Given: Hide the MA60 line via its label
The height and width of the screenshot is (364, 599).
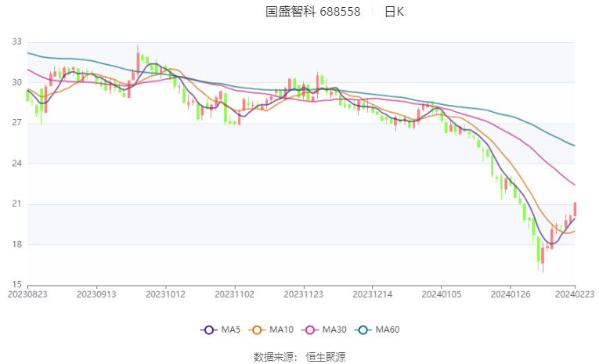Looking at the screenshot, I should coord(388,330).
